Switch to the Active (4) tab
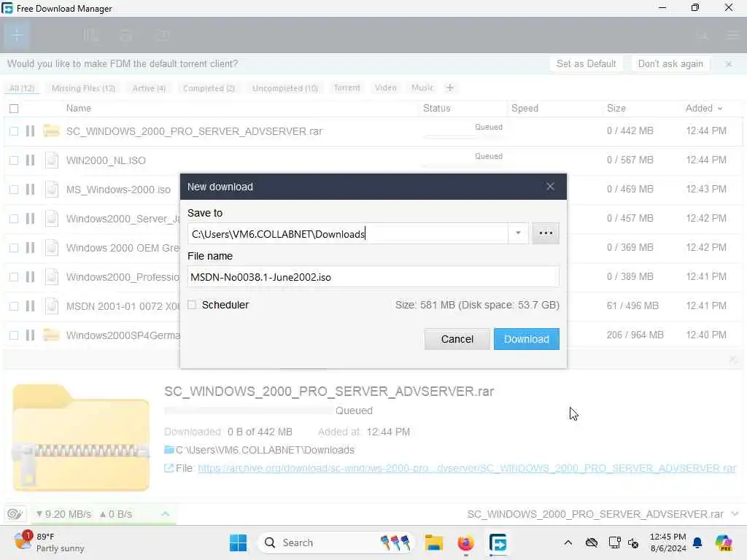 tap(149, 88)
